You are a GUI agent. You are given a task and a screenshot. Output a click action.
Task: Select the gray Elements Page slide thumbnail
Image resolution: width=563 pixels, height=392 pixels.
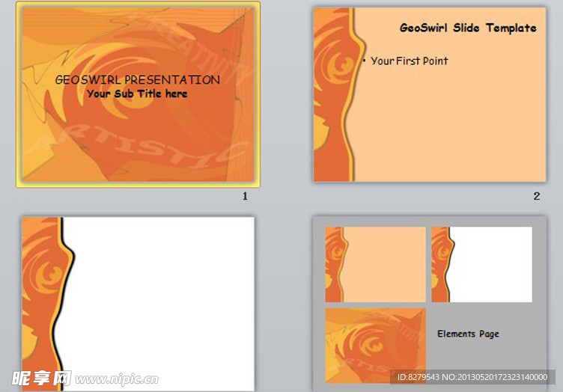click(430, 304)
